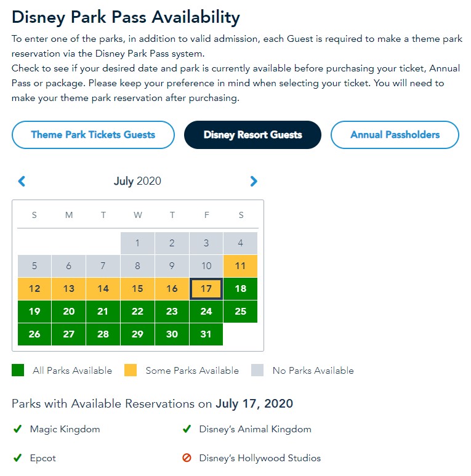Click the green checkmark beside Epcot

pos(17,458)
